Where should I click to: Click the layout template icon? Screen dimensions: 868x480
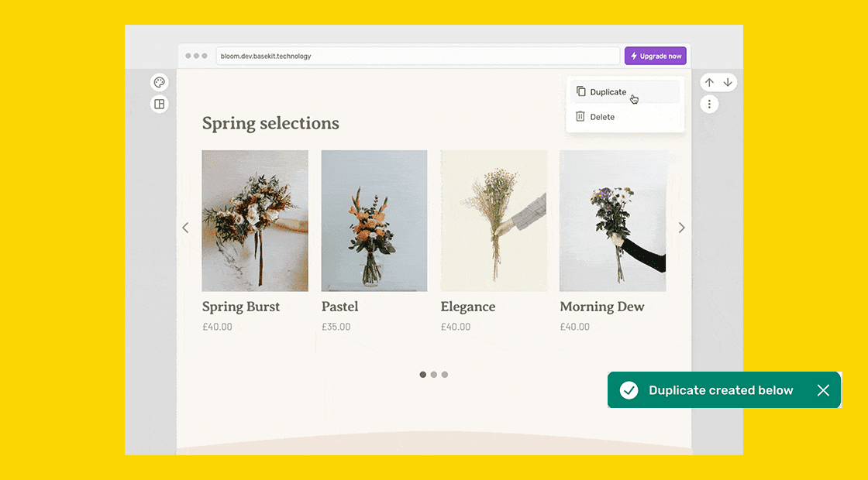160,104
